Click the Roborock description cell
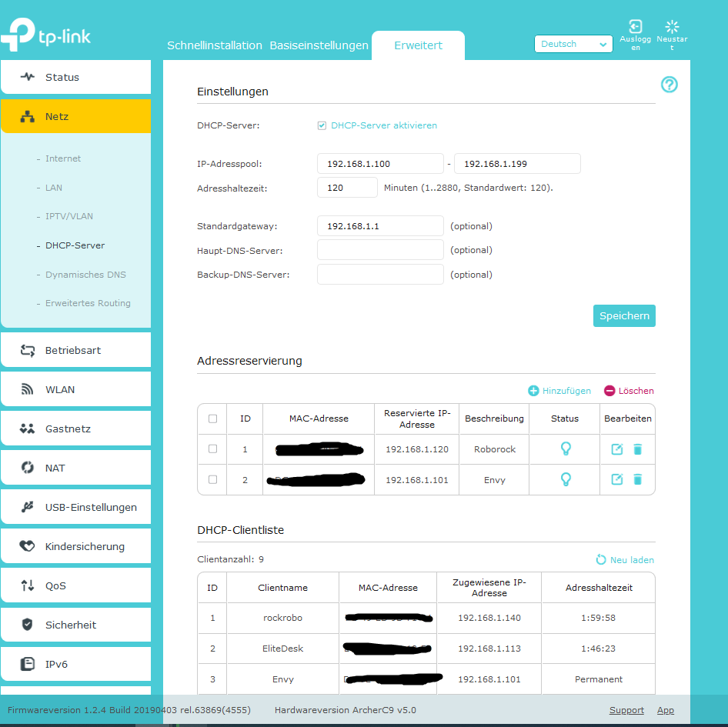This screenshot has height=727, width=728. click(x=495, y=449)
